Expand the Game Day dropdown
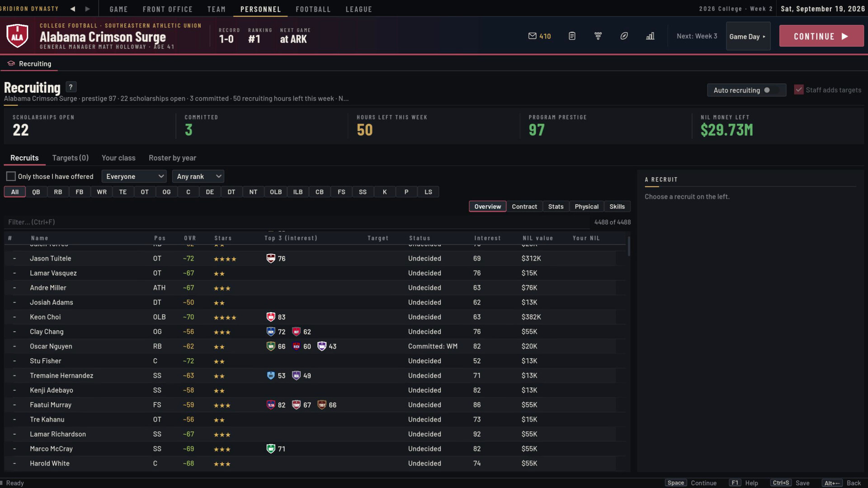The height and width of the screenshot is (488, 868). [748, 36]
